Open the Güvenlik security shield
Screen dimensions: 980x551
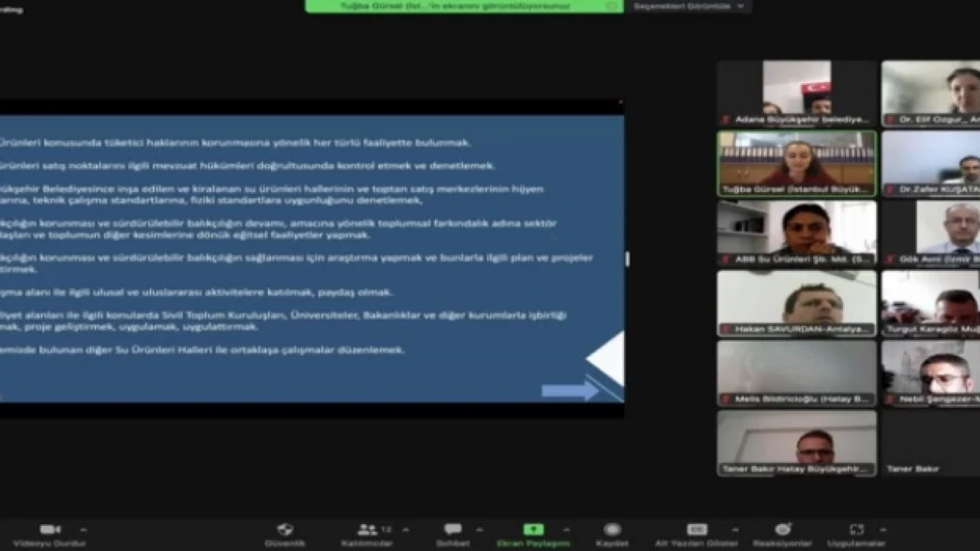point(285,530)
